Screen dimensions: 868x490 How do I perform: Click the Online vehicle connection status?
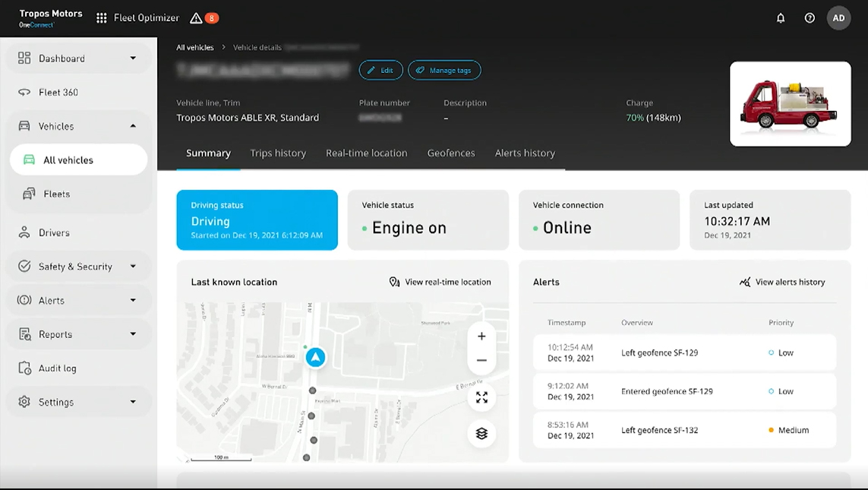pyautogui.click(x=567, y=228)
